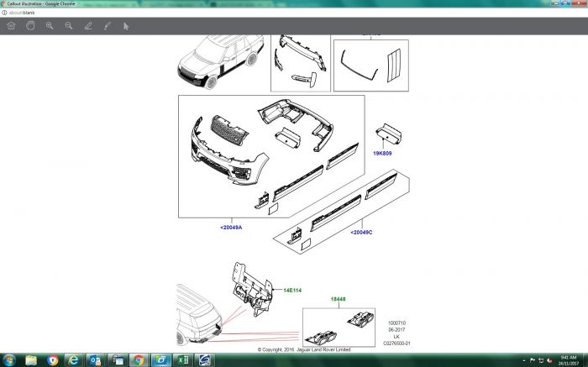This screenshot has height=367, width=588.
Task: Click the illustration number text 1000710
Action: [x=396, y=322]
